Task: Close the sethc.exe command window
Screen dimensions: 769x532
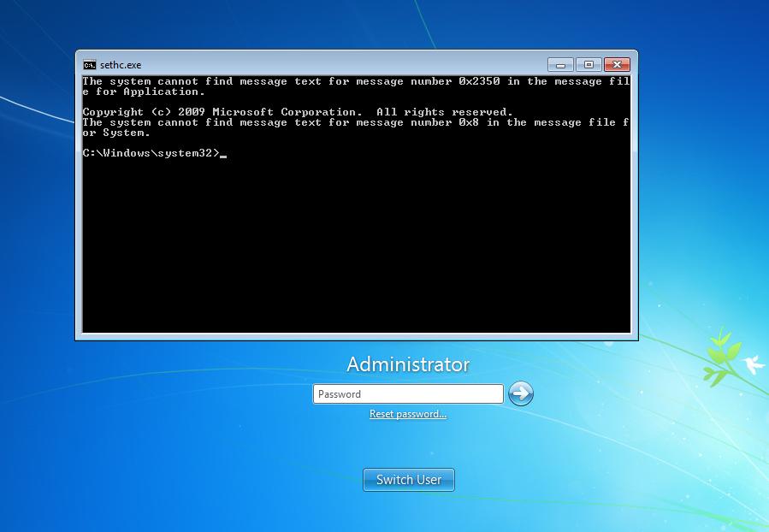Action: (x=617, y=65)
